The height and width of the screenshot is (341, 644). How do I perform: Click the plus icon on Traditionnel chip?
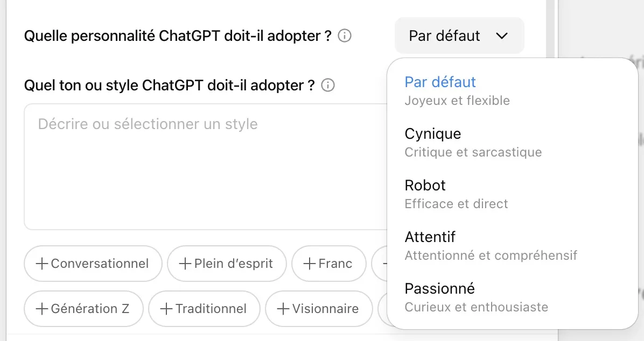167,309
